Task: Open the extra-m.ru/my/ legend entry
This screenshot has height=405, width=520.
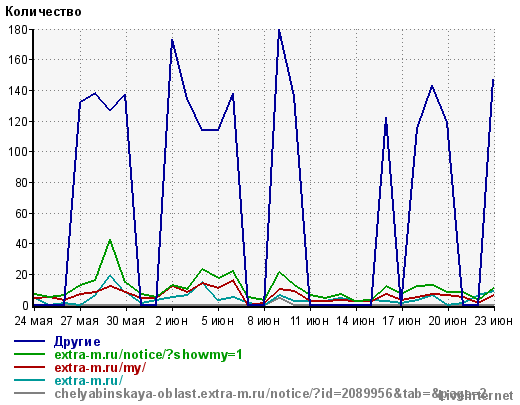Action: tap(100, 368)
